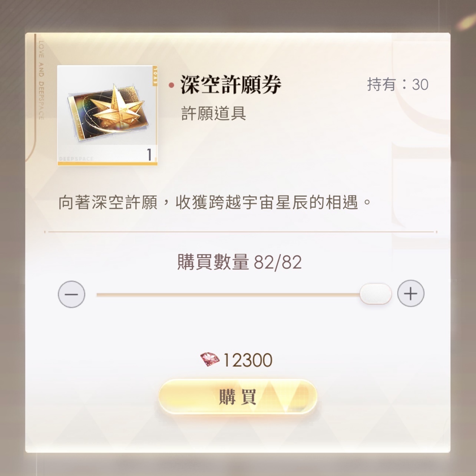Click the red dot beside item title
The height and width of the screenshot is (476, 476).
(x=171, y=86)
